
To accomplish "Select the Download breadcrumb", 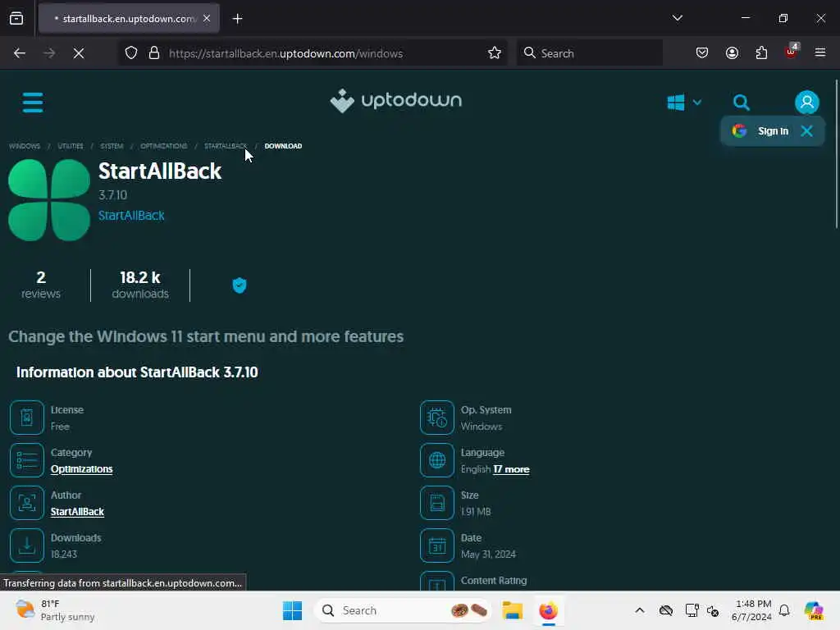I will click(x=283, y=146).
